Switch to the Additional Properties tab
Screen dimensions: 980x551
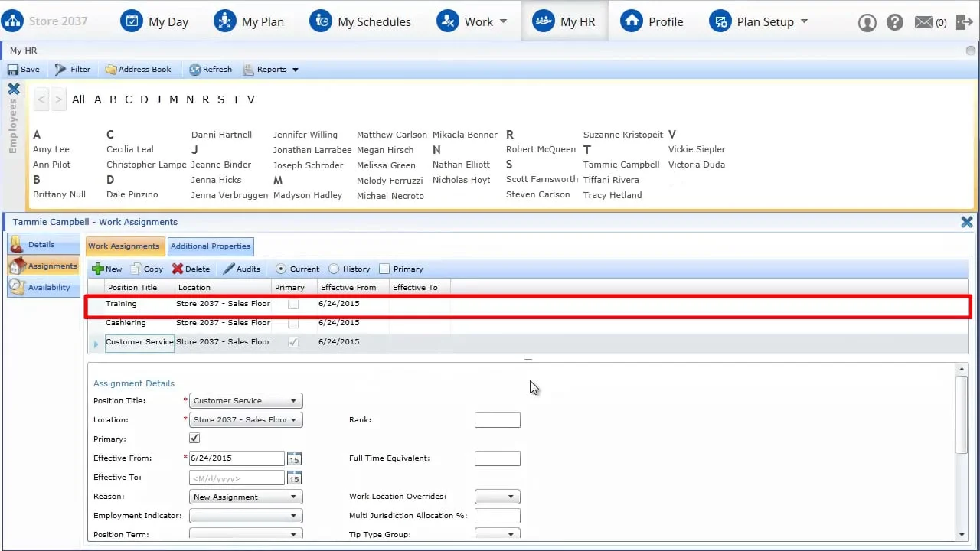pyautogui.click(x=211, y=246)
